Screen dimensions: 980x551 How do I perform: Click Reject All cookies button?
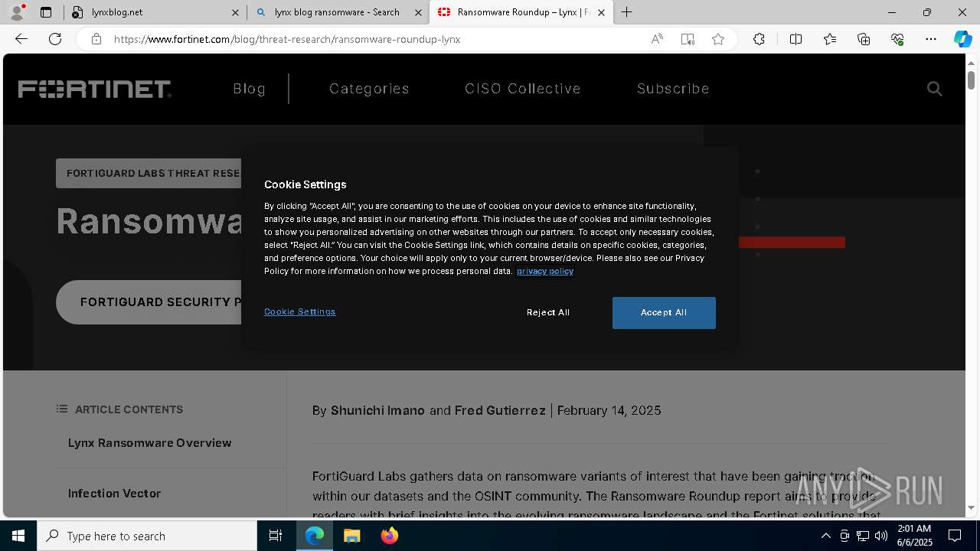coord(548,313)
